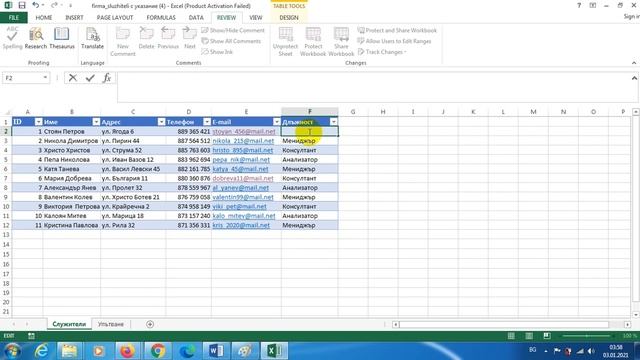Viewport: 640px width, 360px height.
Task: Click Allow Users to Edit Ranges
Action: [x=394, y=41]
